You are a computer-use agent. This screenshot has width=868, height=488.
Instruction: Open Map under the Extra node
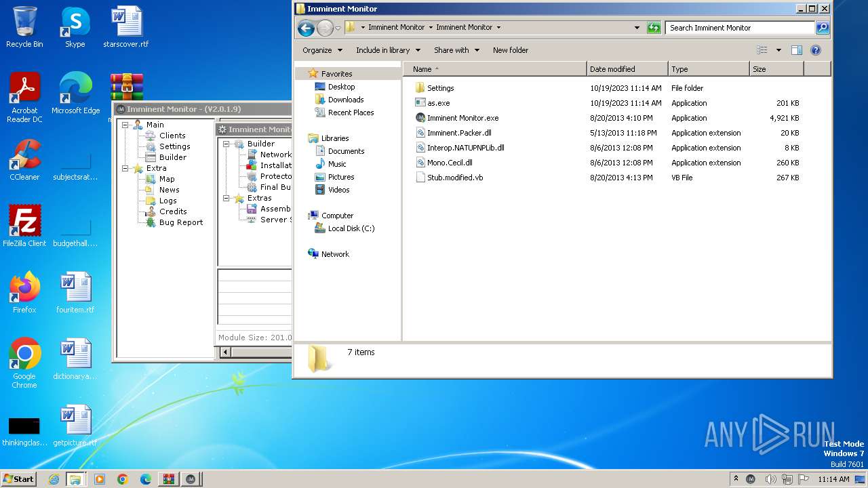point(167,179)
